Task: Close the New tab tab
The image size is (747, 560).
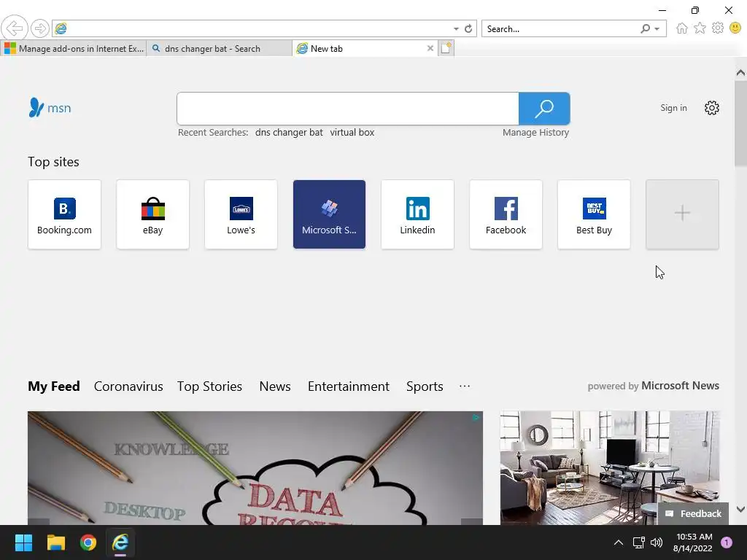Action: coord(430,48)
